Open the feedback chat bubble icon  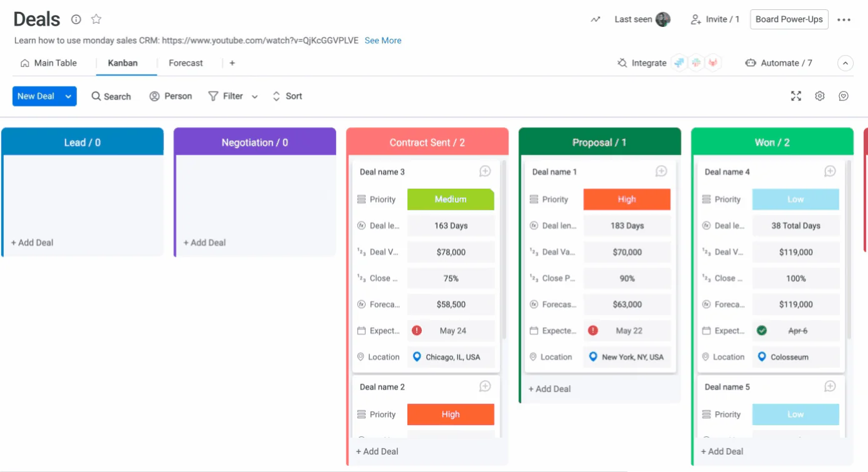coord(844,96)
